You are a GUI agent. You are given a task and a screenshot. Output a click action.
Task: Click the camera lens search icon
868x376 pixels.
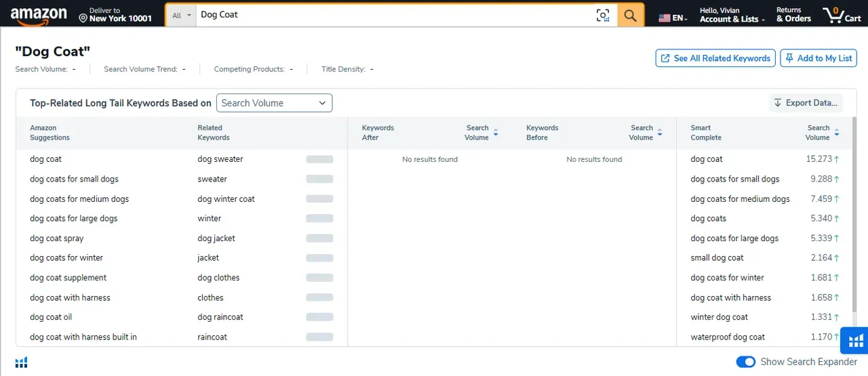tap(603, 16)
